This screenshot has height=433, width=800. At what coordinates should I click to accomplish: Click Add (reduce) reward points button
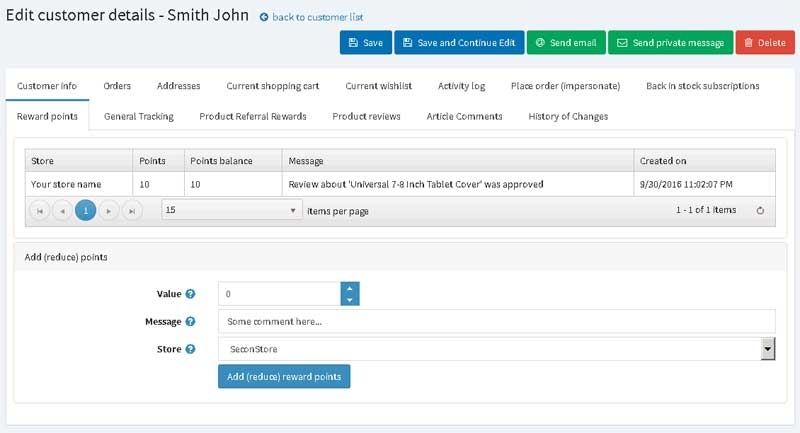click(284, 376)
